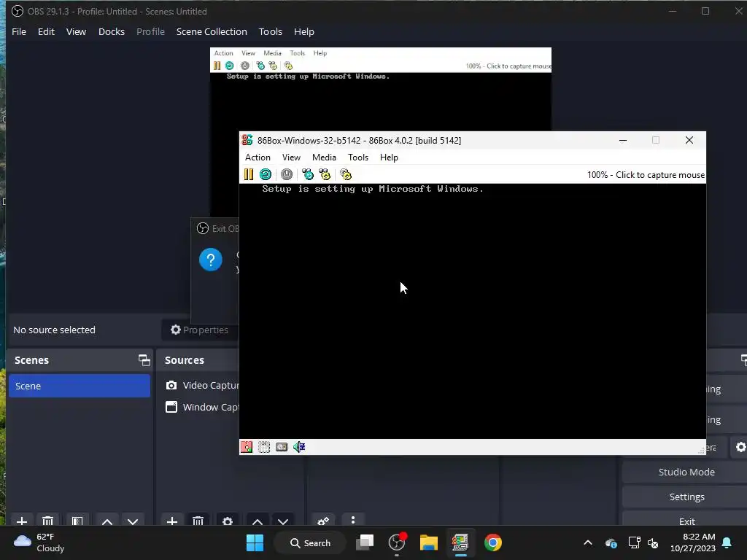Screen dimensions: 747x560
Task: Open OBS Settings button
Action: [686, 497]
